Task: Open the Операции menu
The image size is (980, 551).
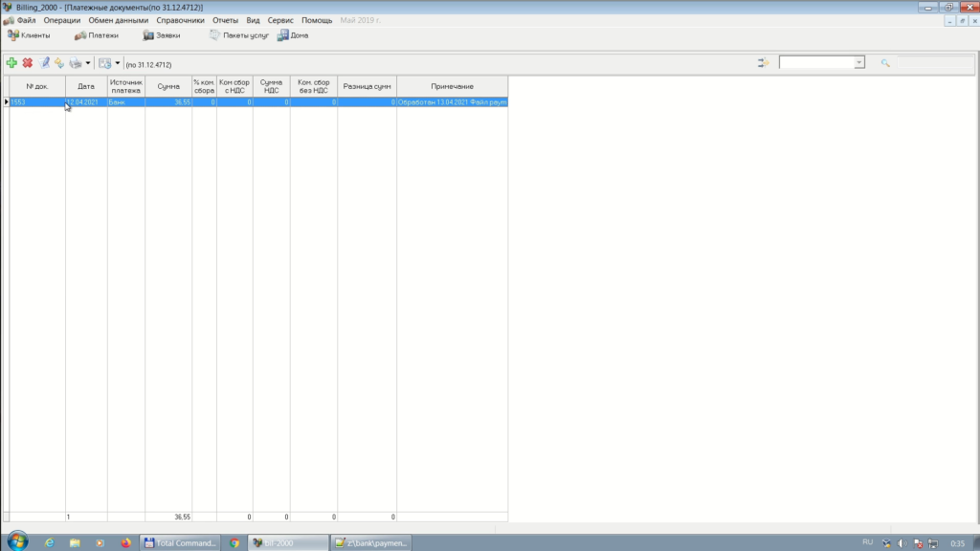Action: pos(62,20)
